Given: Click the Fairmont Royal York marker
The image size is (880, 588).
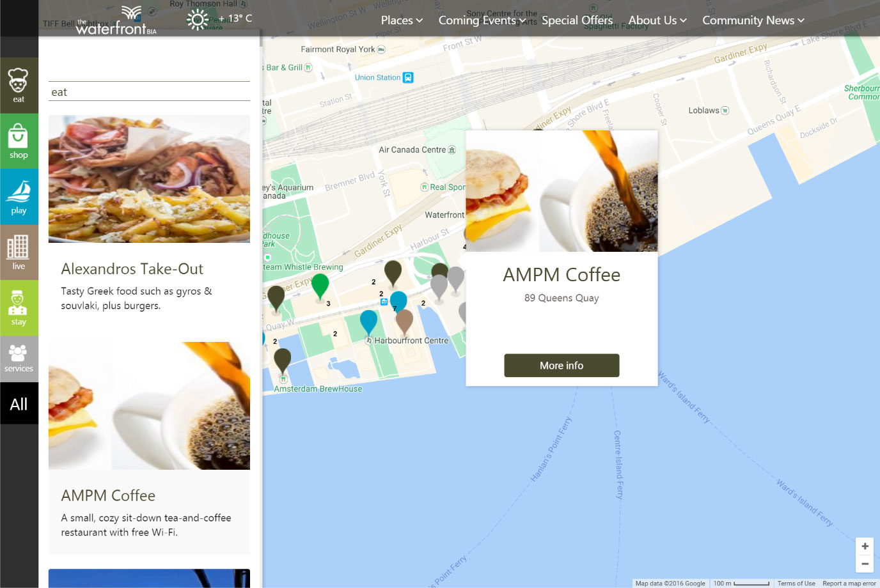Looking at the screenshot, I should (x=381, y=49).
